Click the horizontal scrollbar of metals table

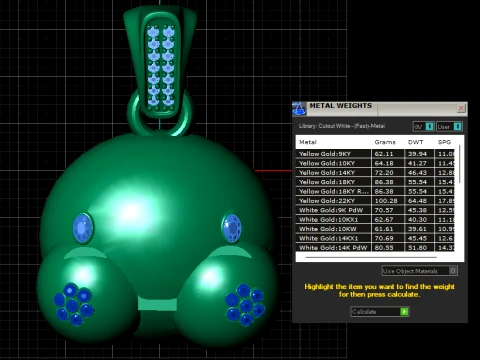click(371, 257)
